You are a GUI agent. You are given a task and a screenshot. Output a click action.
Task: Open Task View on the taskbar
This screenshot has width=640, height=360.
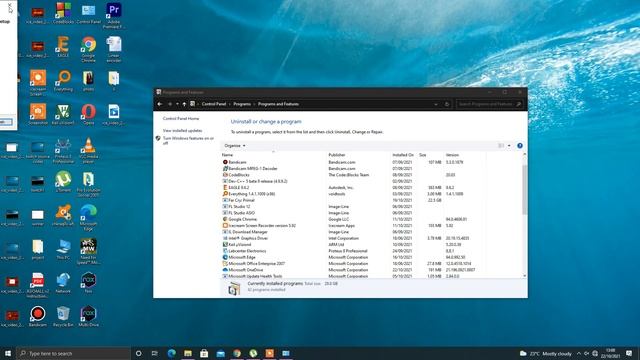coord(155,353)
